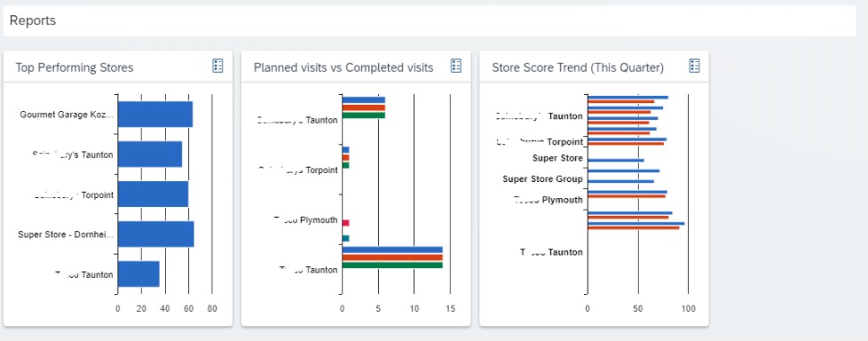Select the long orange bar in visits chart
868x341 pixels.
[392, 258]
